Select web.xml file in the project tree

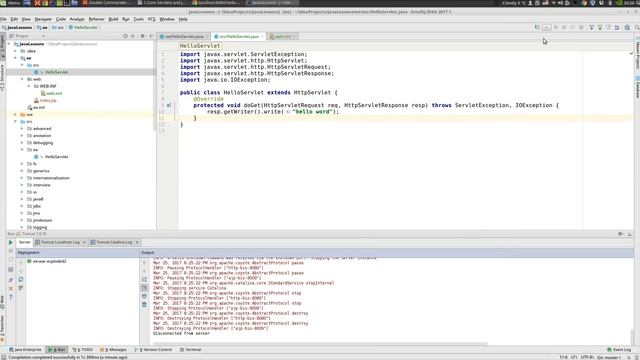click(51, 93)
